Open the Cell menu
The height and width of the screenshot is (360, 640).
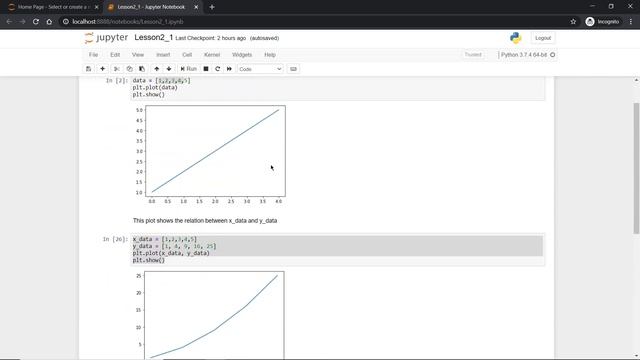(x=187, y=55)
